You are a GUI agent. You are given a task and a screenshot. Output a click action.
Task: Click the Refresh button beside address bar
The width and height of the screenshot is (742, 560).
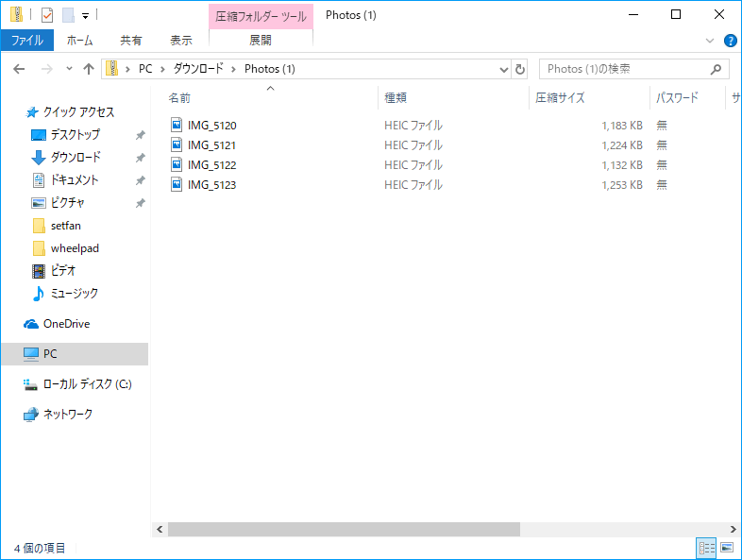click(520, 69)
